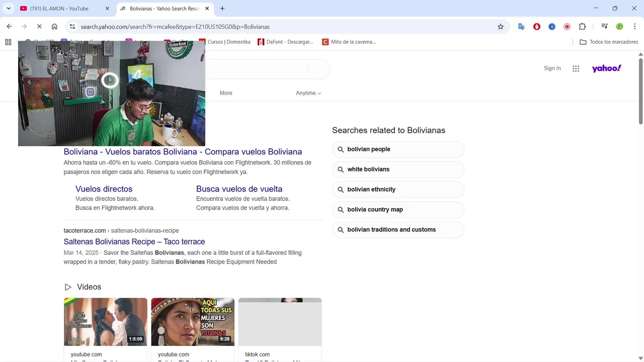Image resolution: width=644 pixels, height=362 pixels.
Task: Open the More search filter
Action: pos(226,93)
